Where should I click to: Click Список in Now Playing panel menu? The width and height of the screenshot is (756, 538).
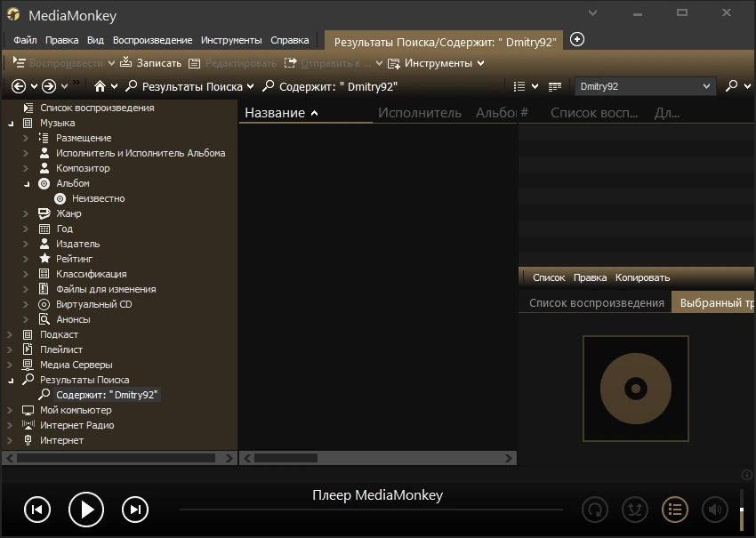[x=549, y=277]
